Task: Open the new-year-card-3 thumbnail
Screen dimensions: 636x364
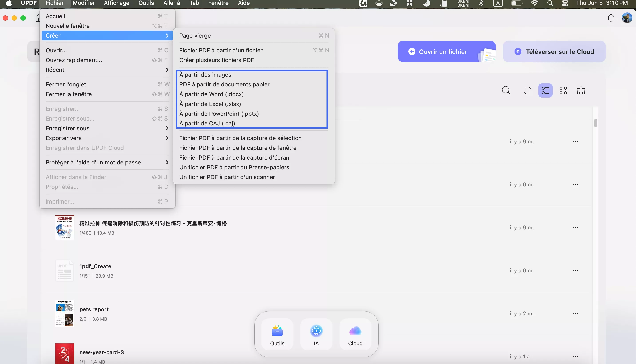Action: pyautogui.click(x=65, y=354)
